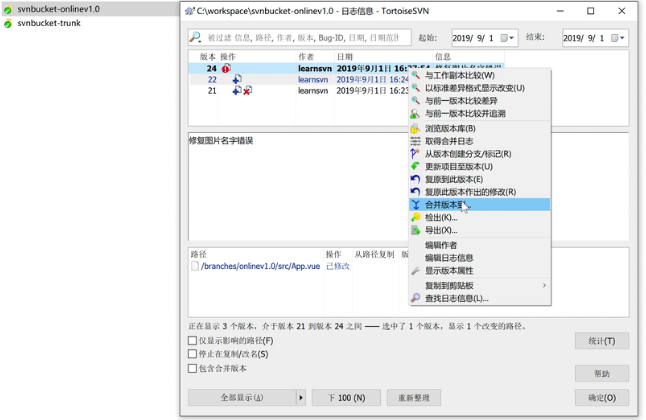
Task: Select svnbucket-trunk folder name
Action: [49, 23]
